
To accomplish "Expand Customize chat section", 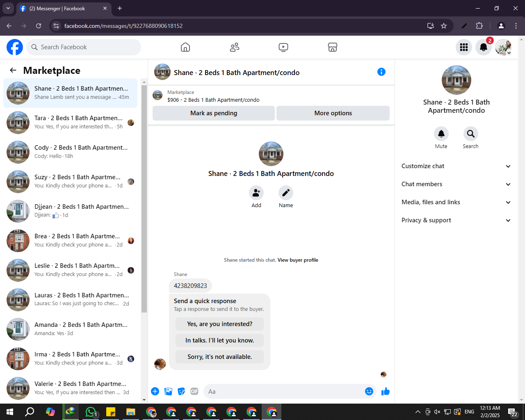I will coord(456,166).
